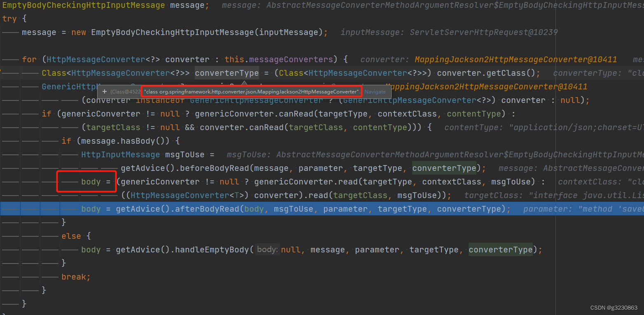Viewport: 644px width, 315px height.
Task: Click the else keyword
Action: (71, 236)
